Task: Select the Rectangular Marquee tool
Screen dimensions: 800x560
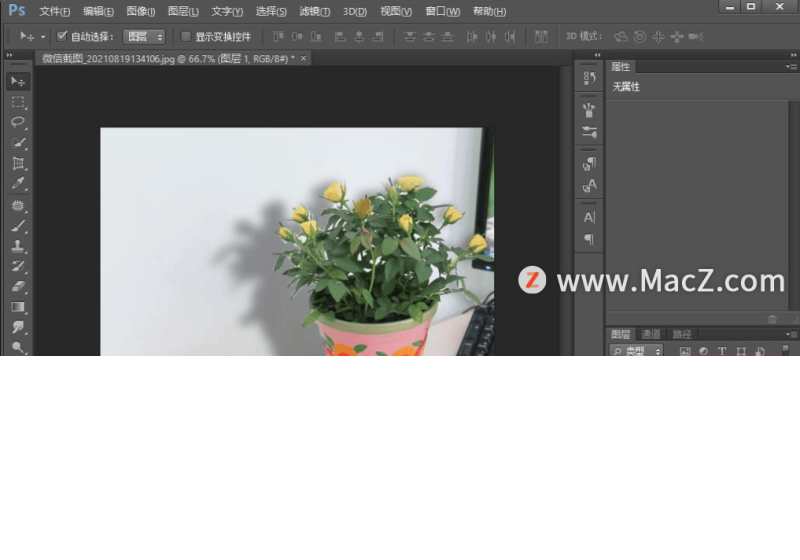Action: click(18, 102)
